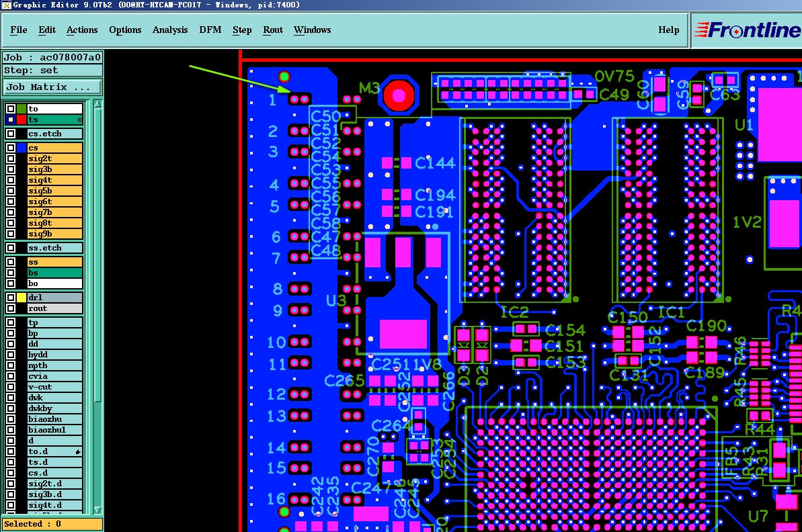
Task: Click the green color swatch of 'to' layer
Action: (22, 109)
